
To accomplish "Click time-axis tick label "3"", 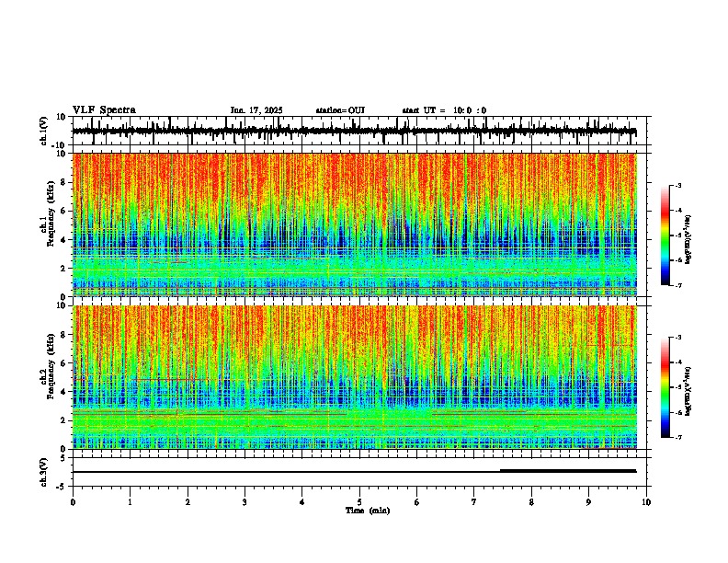I will (245, 502).
